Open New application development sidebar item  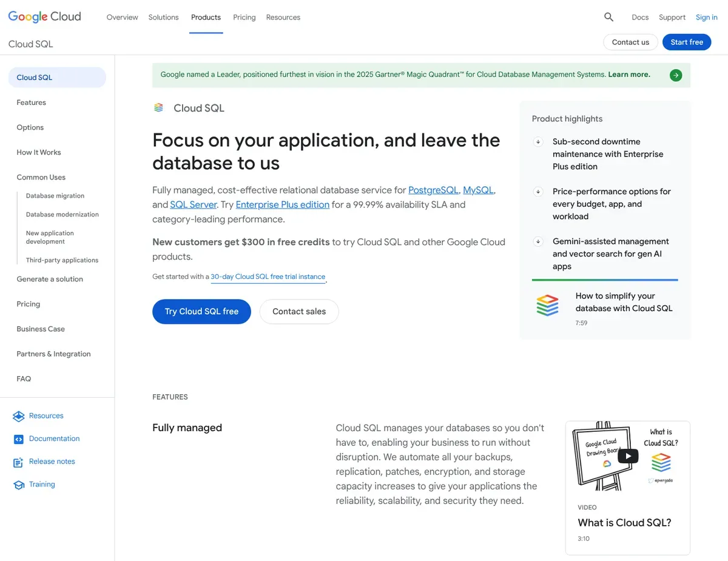[x=50, y=237]
